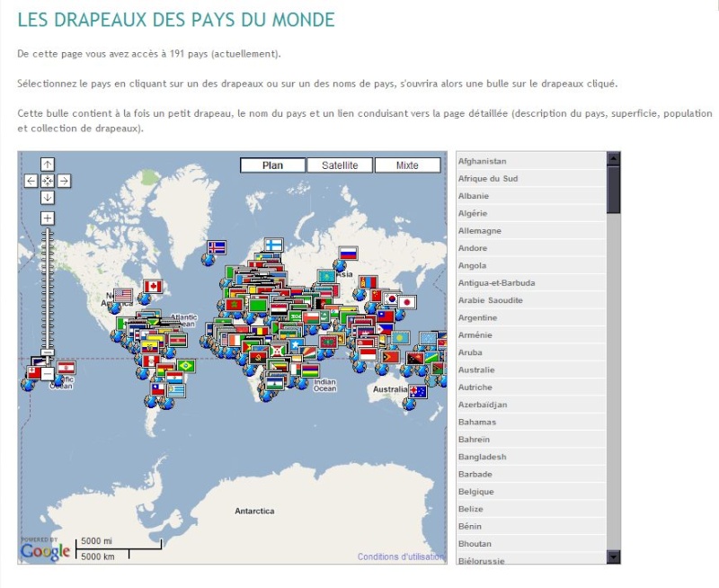Choose Belize from the country list
The width and height of the screenshot is (719, 588).
[x=531, y=510]
